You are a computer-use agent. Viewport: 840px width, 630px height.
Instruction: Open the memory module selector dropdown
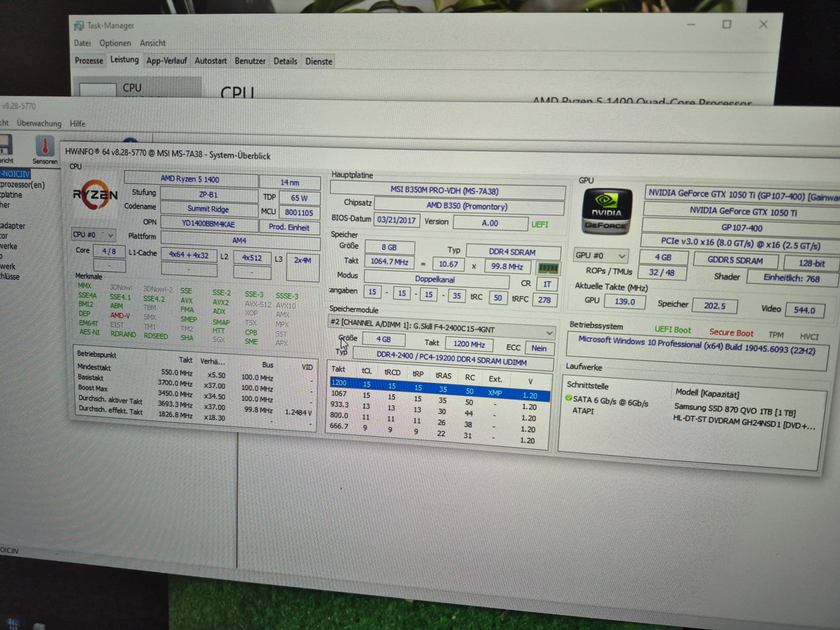pyautogui.click(x=549, y=333)
